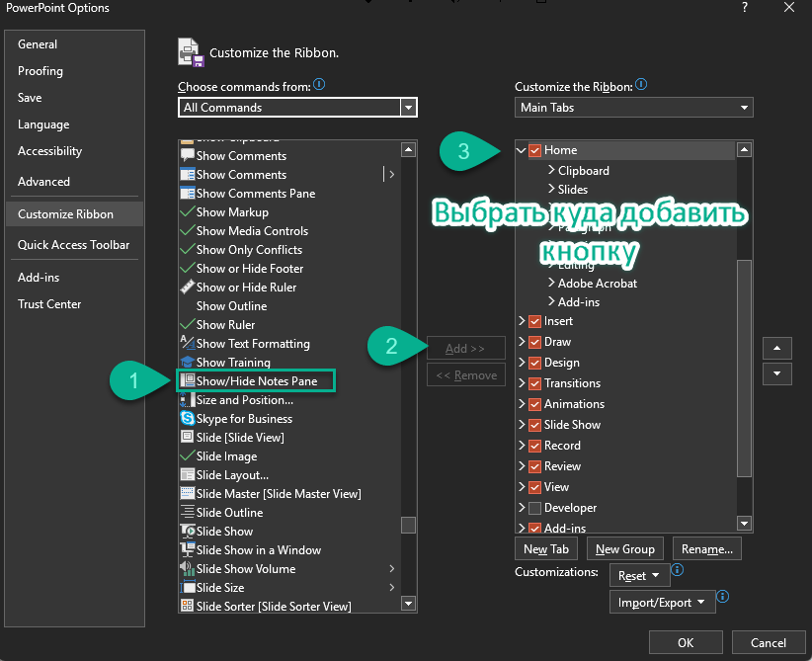Click the ruler icon for Show or Hide Ruler
This screenshot has height=661, width=812.
click(x=187, y=287)
